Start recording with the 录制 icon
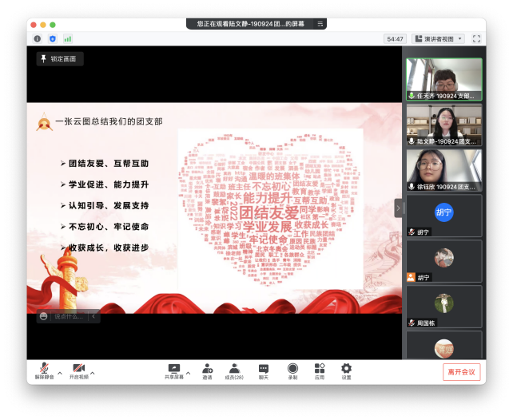The height and width of the screenshot is (420, 513). 292,370
